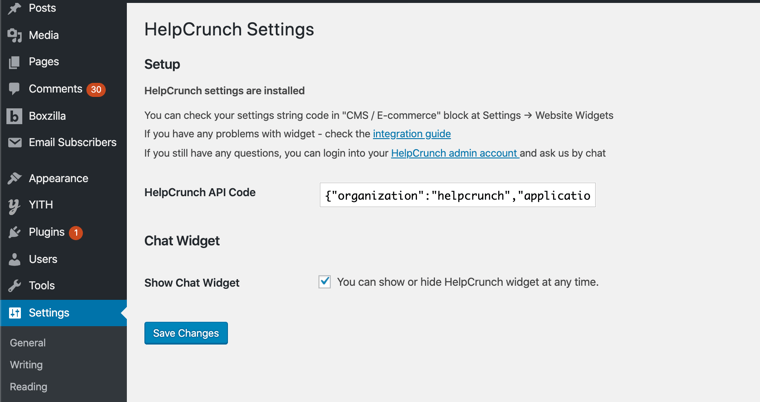
Task: Go to Writing settings submenu
Action: (26, 365)
